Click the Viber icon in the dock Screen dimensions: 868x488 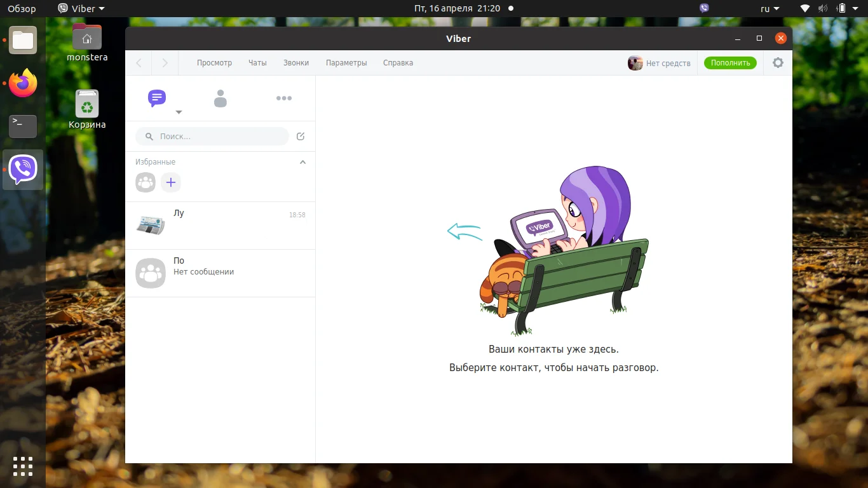tap(23, 170)
